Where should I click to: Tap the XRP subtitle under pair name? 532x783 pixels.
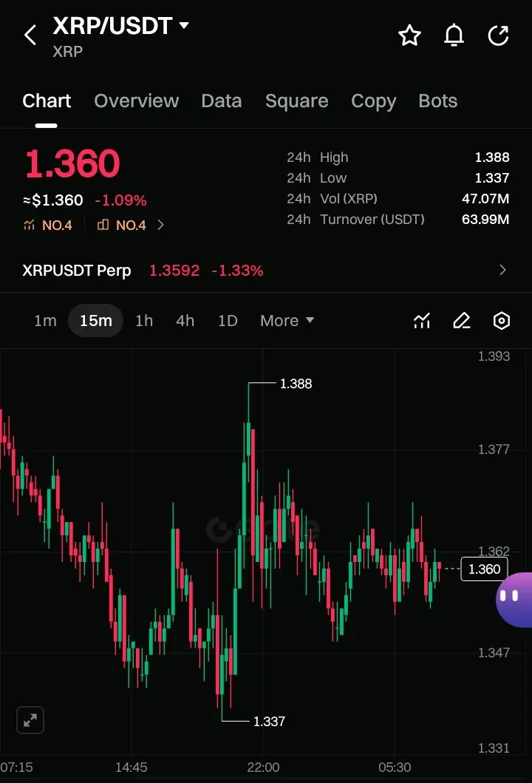tap(67, 52)
